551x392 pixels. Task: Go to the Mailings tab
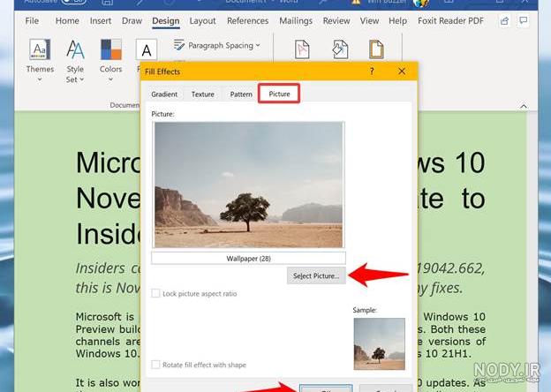click(296, 20)
